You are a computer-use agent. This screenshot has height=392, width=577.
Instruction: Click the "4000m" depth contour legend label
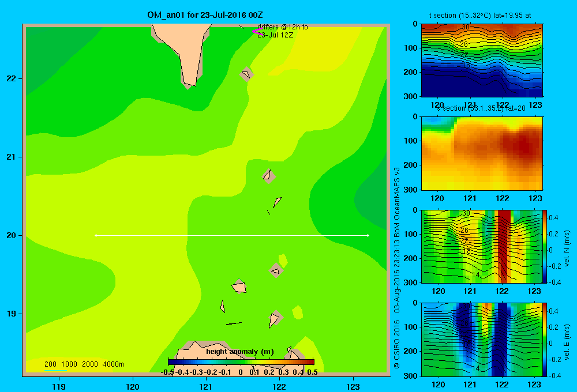coord(113,364)
